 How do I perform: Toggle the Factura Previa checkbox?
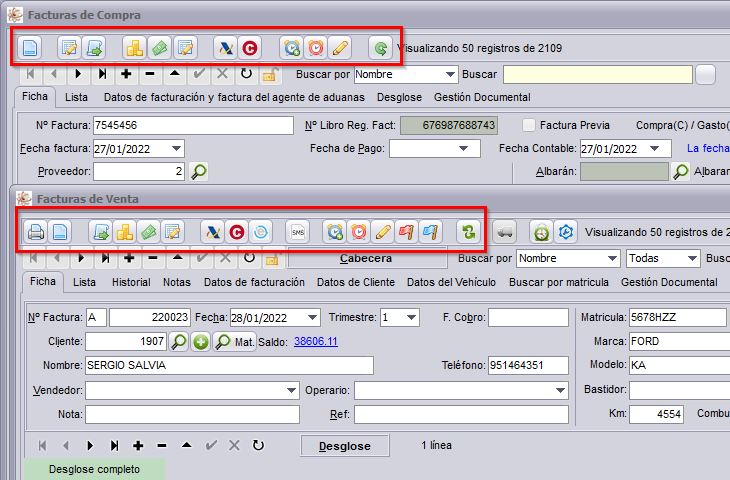click(528, 125)
